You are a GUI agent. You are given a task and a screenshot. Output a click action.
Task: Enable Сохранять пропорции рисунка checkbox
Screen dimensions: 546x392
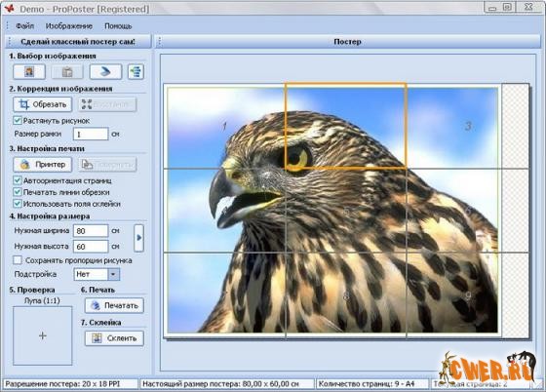pyautogui.click(x=18, y=260)
